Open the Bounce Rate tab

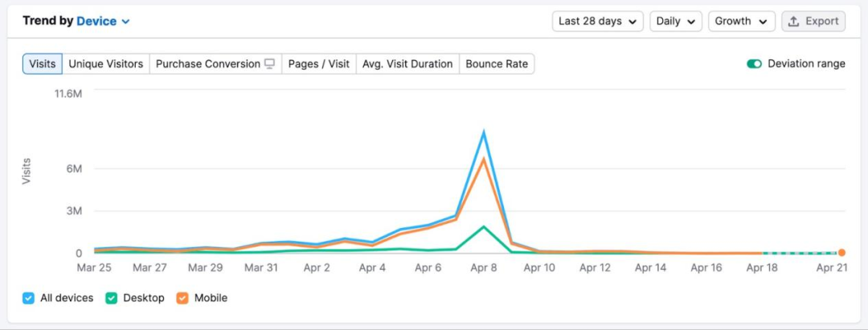(497, 64)
